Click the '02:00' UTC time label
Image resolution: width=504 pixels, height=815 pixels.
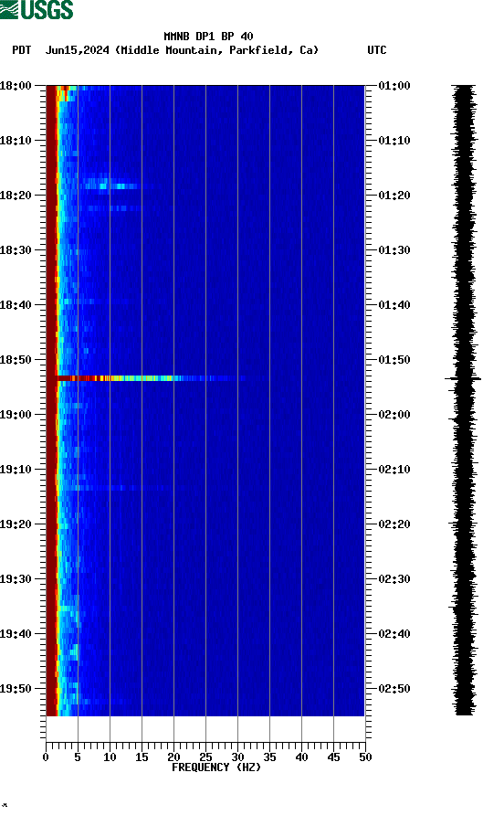tap(394, 414)
